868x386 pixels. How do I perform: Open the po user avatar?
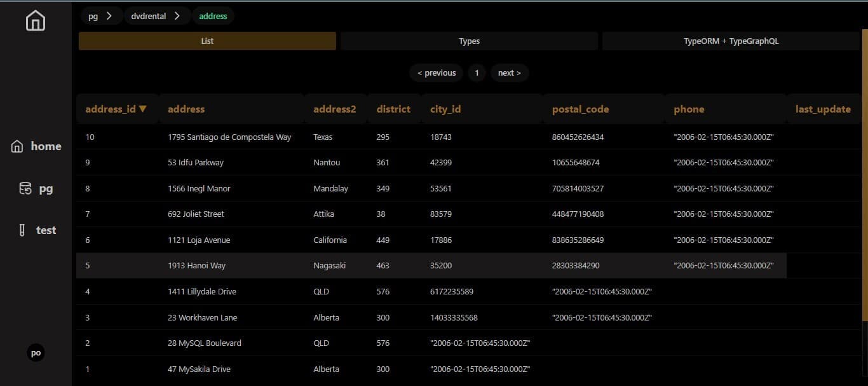(36, 353)
